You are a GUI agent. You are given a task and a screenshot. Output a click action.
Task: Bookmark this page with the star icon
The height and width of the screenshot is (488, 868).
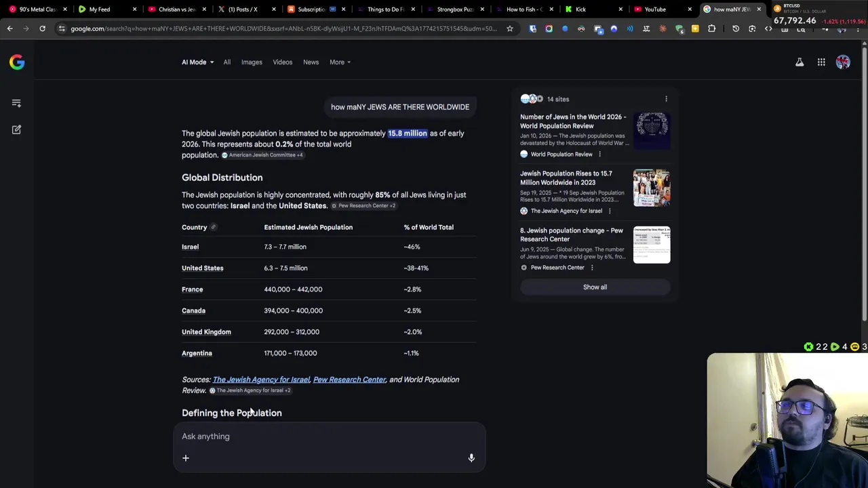click(510, 28)
